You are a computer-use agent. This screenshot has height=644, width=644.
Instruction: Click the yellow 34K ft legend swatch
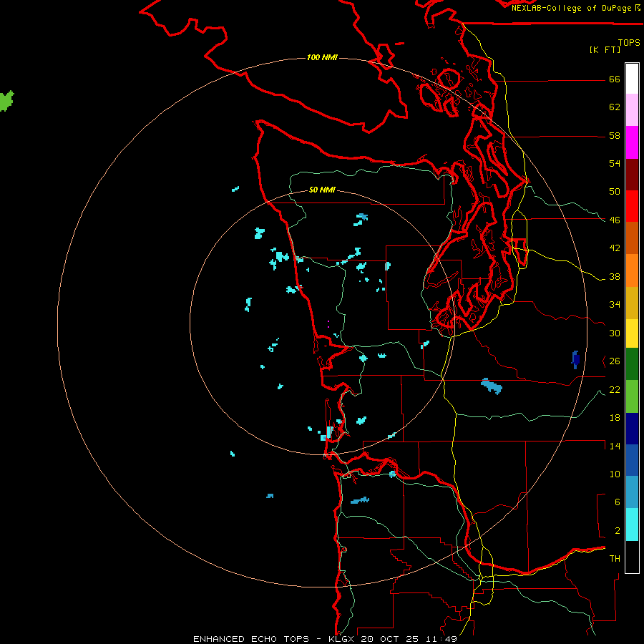[632, 303]
